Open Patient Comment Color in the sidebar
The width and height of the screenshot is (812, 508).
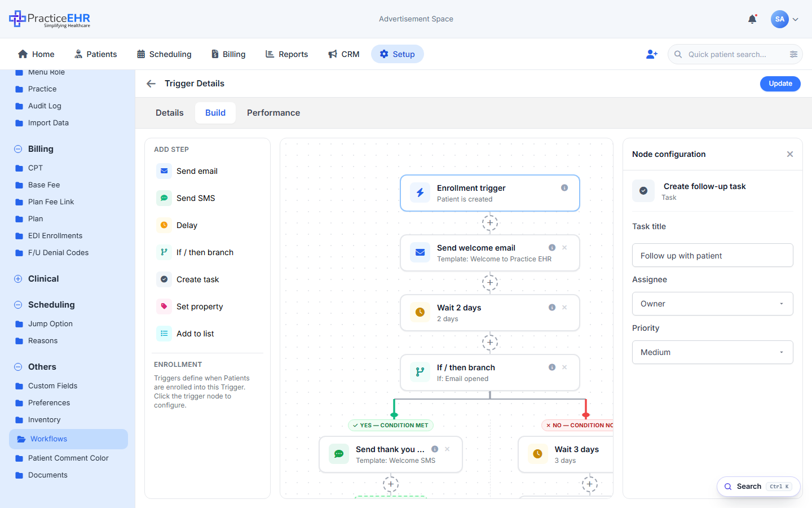click(68, 458)
